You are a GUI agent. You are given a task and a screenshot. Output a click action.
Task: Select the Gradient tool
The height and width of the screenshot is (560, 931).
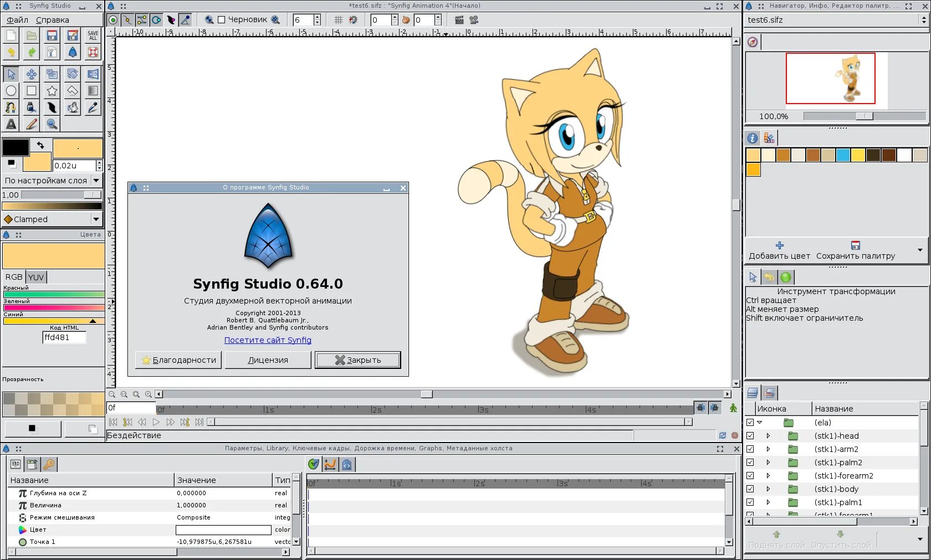[93, 90]
